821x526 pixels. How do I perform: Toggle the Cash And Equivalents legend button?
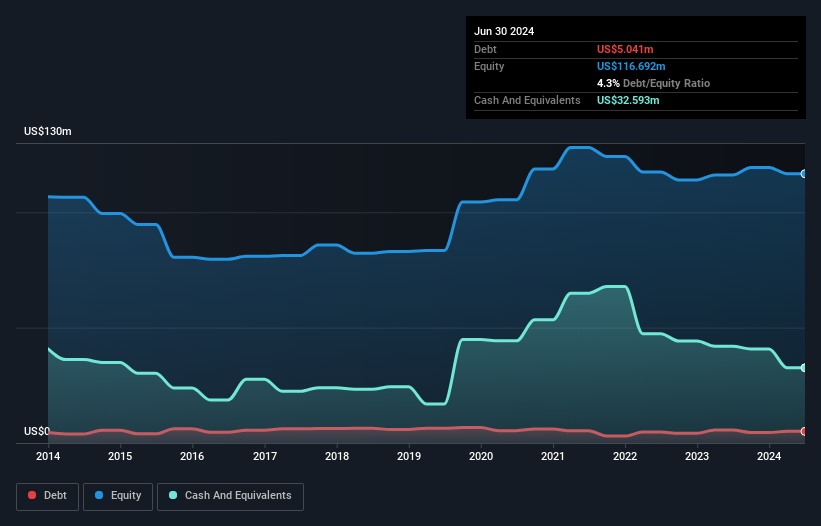[230, 496]
